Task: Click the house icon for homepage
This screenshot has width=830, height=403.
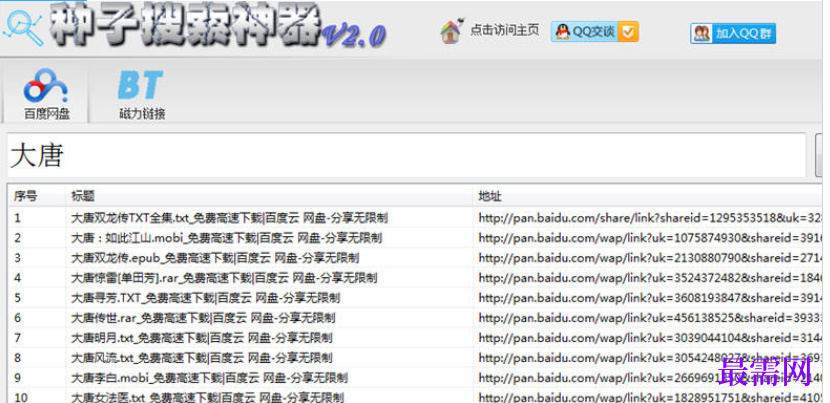Action: [452, 31]
